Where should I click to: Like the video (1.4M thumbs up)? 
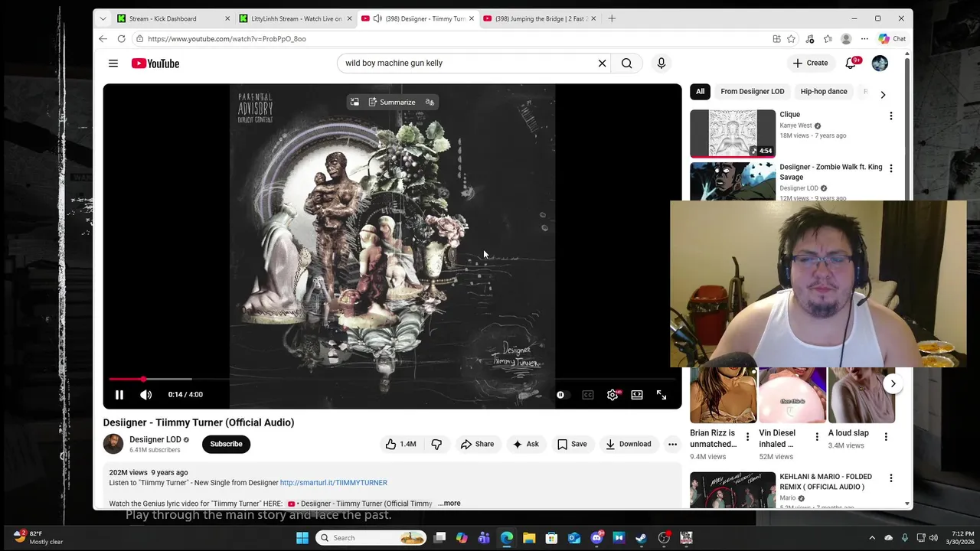coord(400,444)
